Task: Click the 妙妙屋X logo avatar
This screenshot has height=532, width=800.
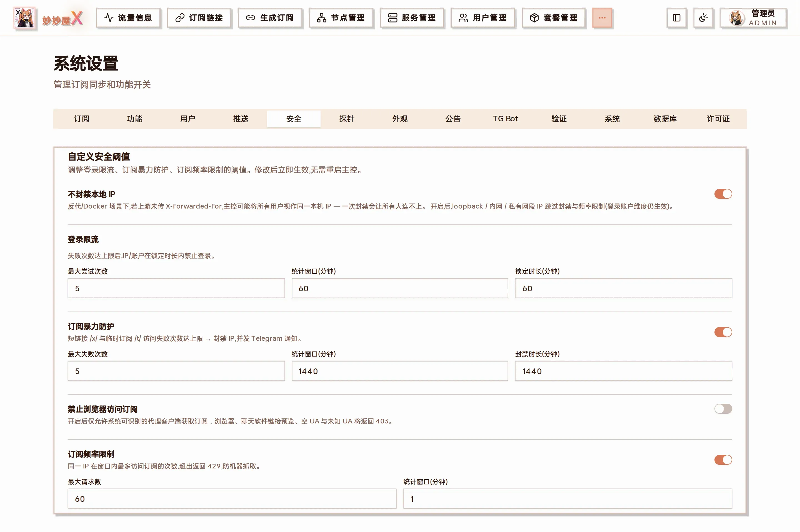Action: pos(24,18)
